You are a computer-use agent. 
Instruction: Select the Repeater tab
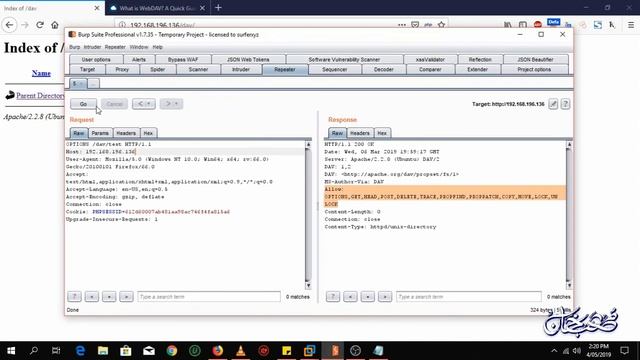285,69
